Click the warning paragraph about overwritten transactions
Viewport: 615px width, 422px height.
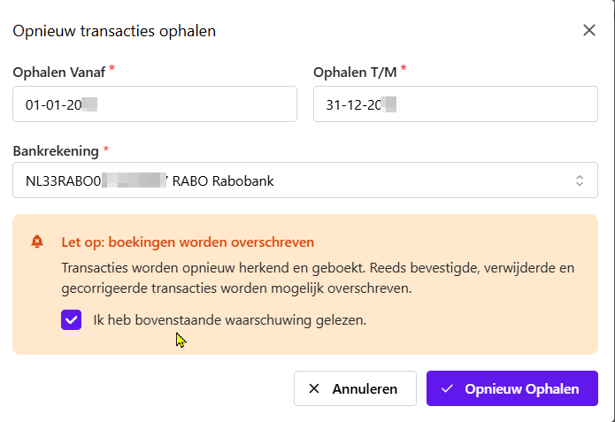coord(318,278)
